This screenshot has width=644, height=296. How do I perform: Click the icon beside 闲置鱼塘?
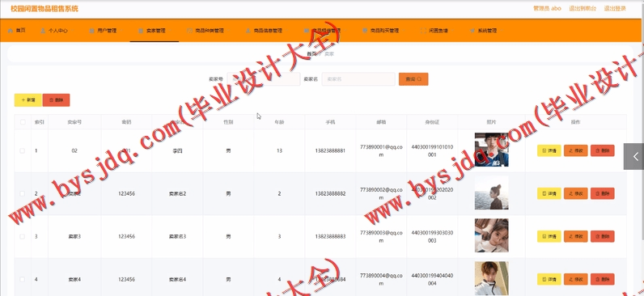point(423,31)
